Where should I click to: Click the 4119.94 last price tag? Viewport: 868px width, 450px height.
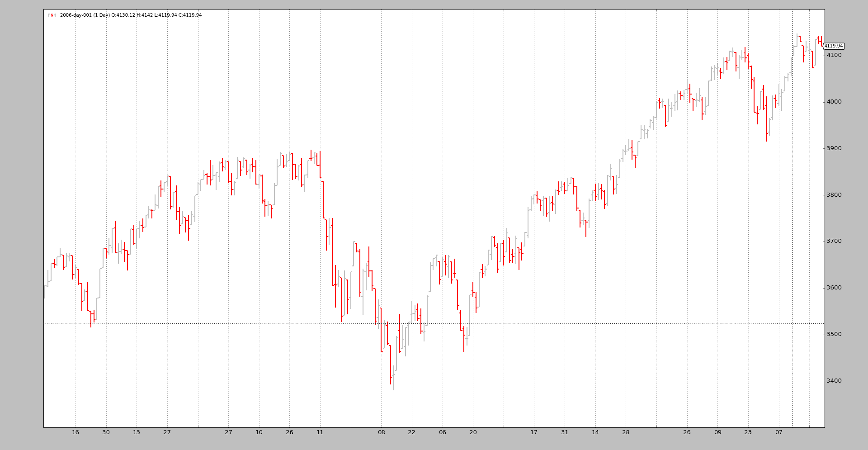coord(833,46)
